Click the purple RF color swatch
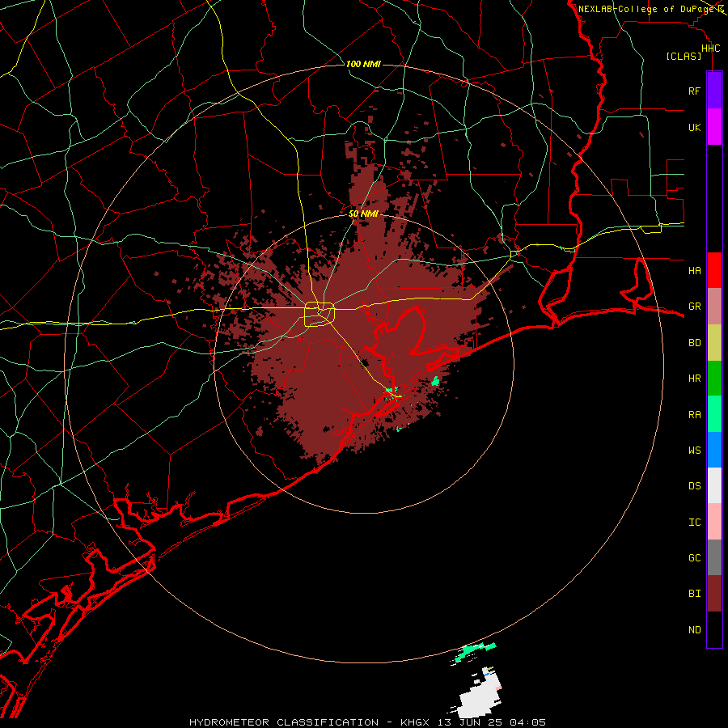 point(714,91)
